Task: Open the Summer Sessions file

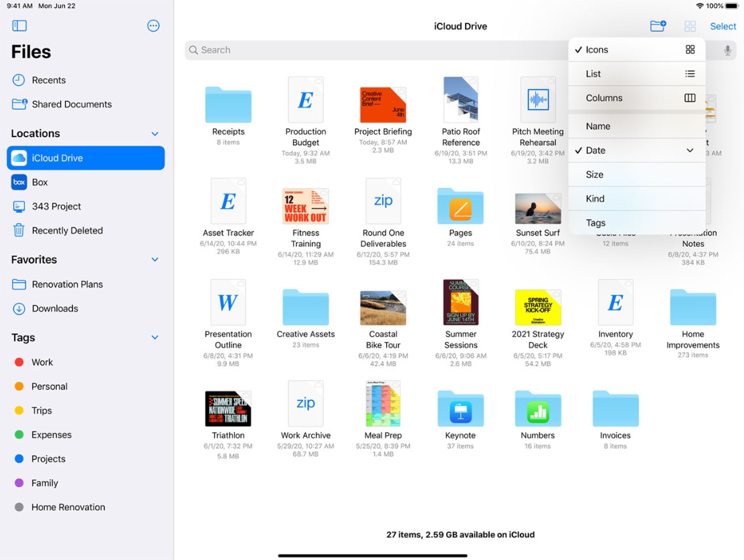Action: coord(460,302)
